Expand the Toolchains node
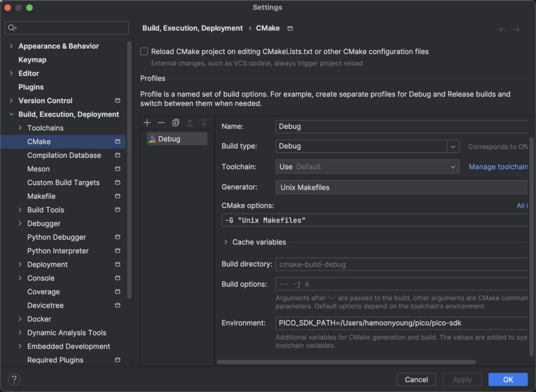Viewport: 536px width, 392px height. tap(20, 128)
